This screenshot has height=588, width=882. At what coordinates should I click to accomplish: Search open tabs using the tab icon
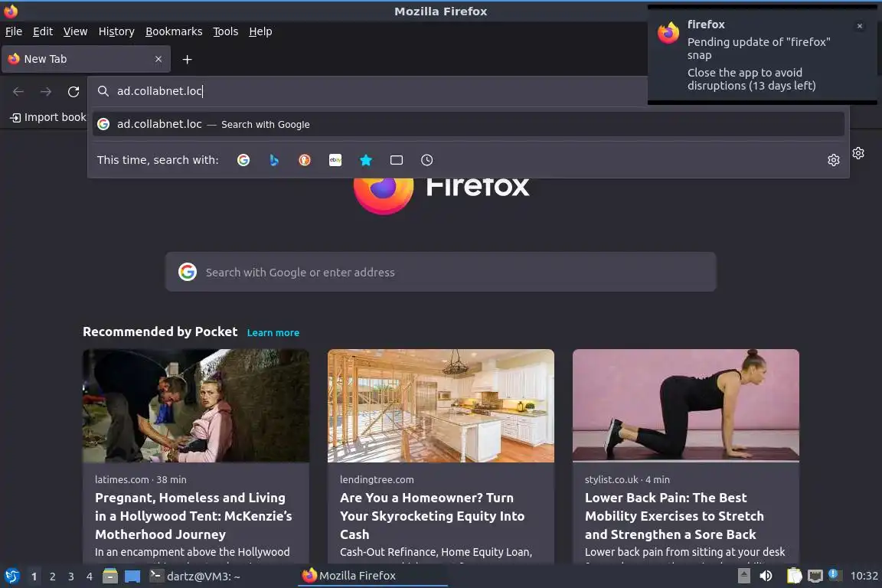click(x=397, y=160)
